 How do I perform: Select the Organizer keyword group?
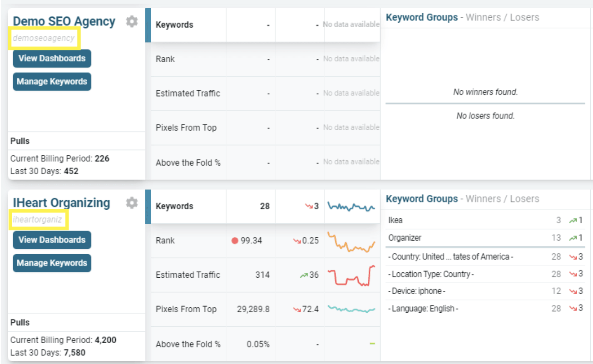coord(485,238)
